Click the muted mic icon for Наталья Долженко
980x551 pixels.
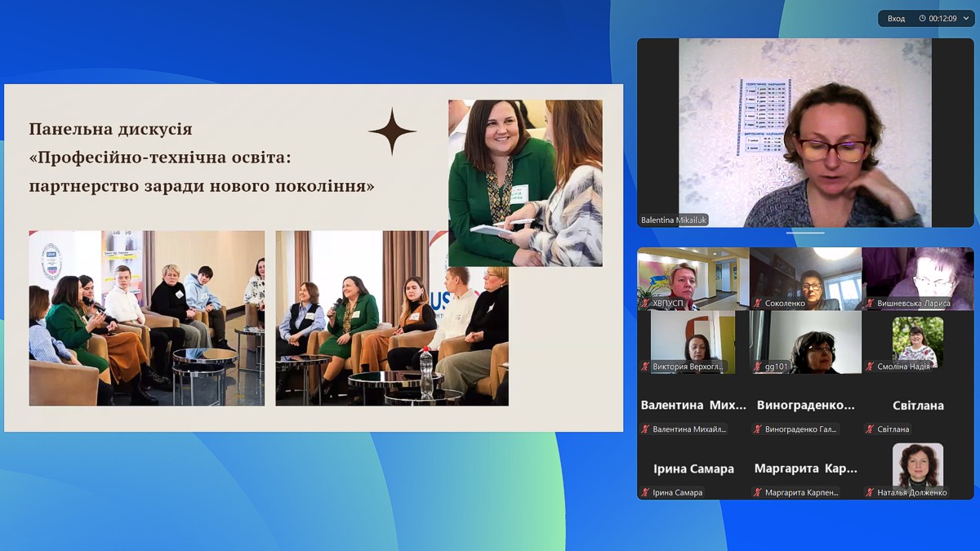point(871,492)
